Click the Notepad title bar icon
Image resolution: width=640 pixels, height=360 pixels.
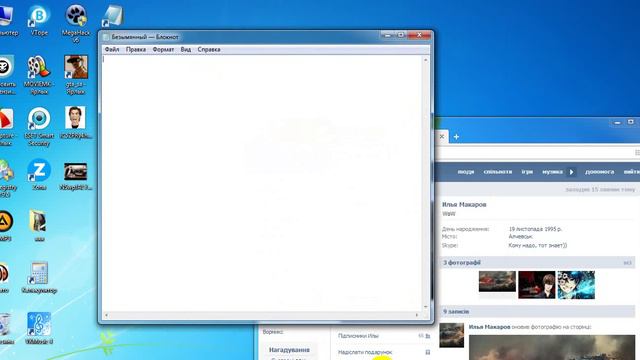(x=106, y=37)
